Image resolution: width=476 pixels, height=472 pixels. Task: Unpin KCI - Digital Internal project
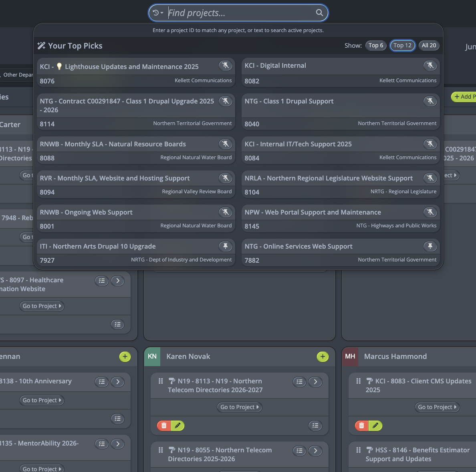pos(430,65)
